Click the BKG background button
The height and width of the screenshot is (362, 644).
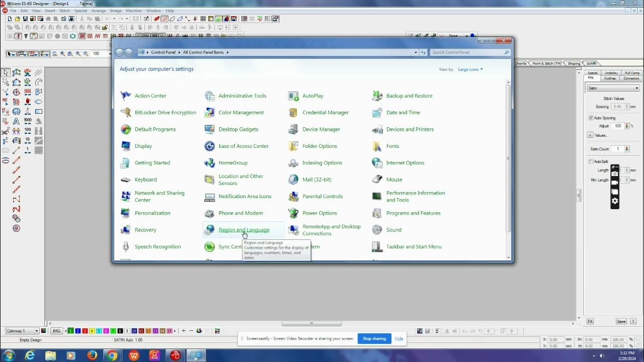(x=57, y=331)
